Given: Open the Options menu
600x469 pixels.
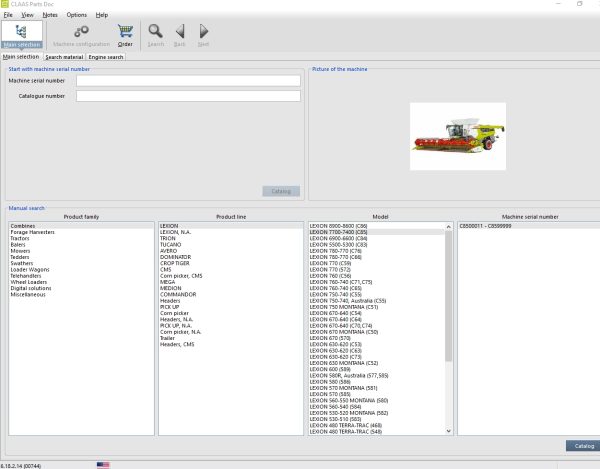Looking at the screenshot, I should click(77, 15).
